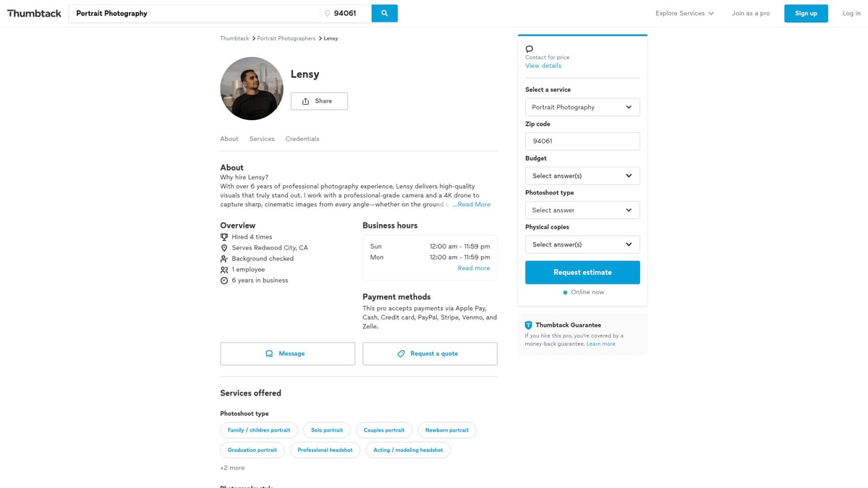Click Lensy's profile photo
The image size is (868, 488).
(x=252, y=88)
